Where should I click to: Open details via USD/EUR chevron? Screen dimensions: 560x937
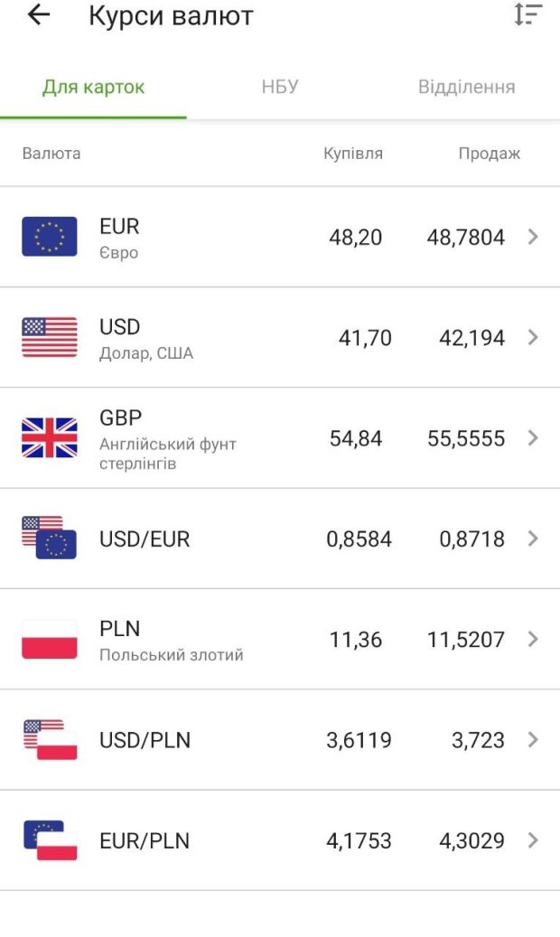533,539
